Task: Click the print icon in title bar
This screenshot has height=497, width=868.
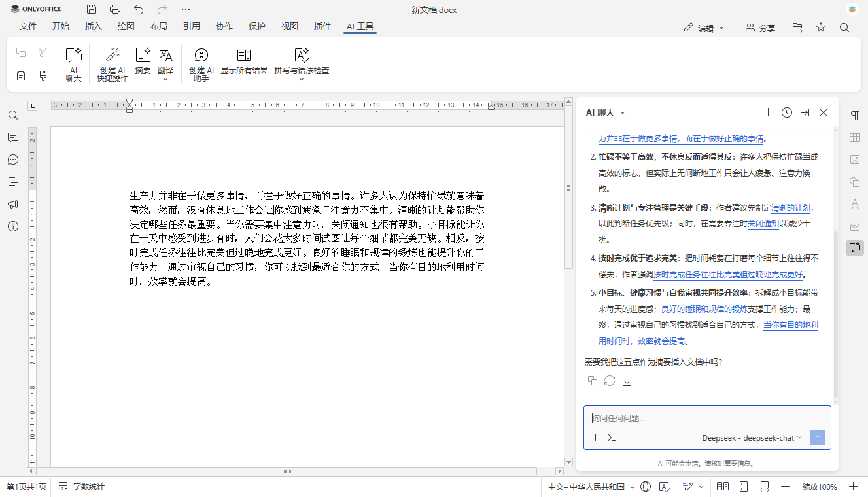Action: tap(115, 9)
